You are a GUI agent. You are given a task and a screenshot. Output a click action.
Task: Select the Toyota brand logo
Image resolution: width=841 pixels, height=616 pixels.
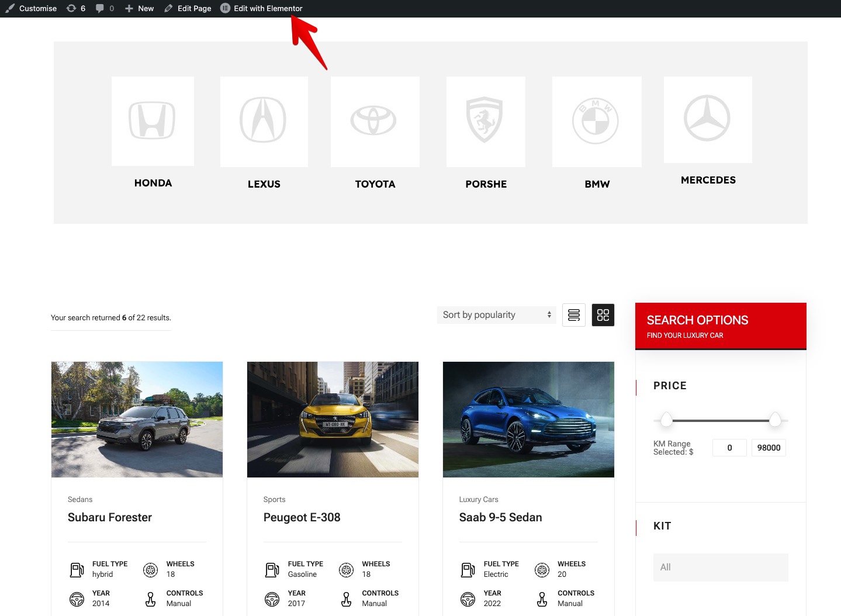point(375,122)
